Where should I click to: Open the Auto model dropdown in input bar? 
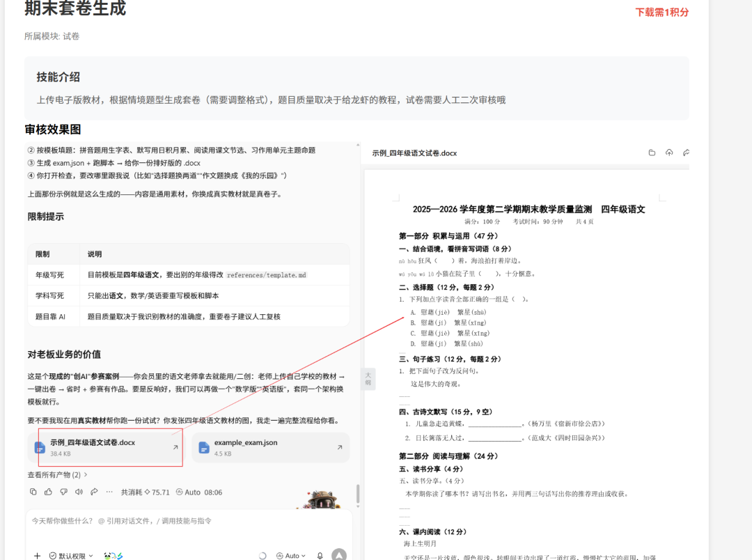(x=290, y=556)
